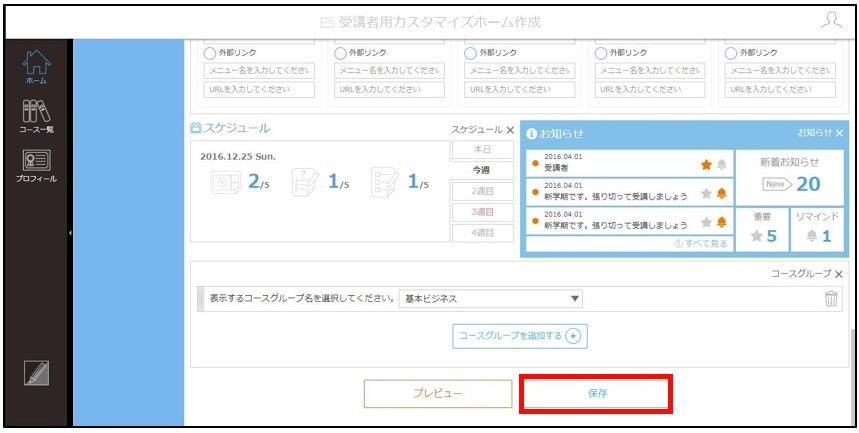Delete course group with trash can icon
859x433 pixels.
831,299
